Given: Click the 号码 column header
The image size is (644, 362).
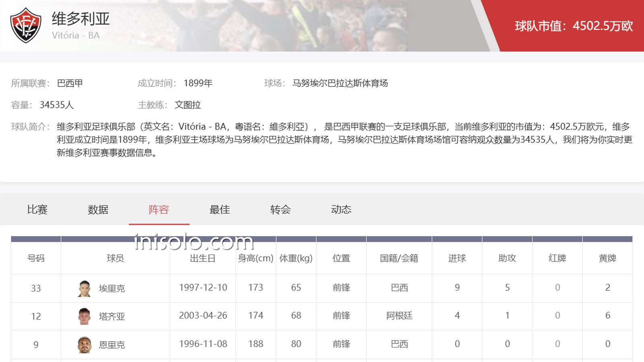Looking at the screenshot, I should pos(36,258).
